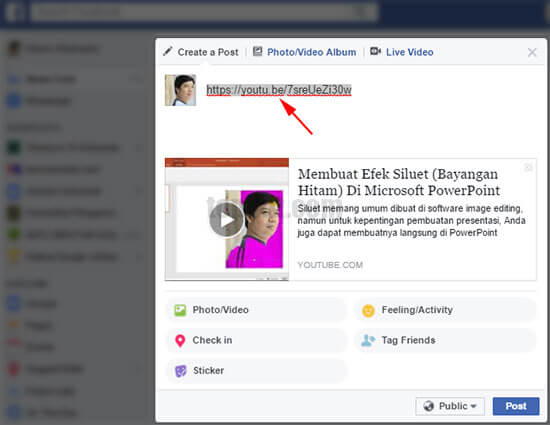Open the Membuat Efek Siluet preview title
Viewport: 550px width, 425px height.
(399, 182)
